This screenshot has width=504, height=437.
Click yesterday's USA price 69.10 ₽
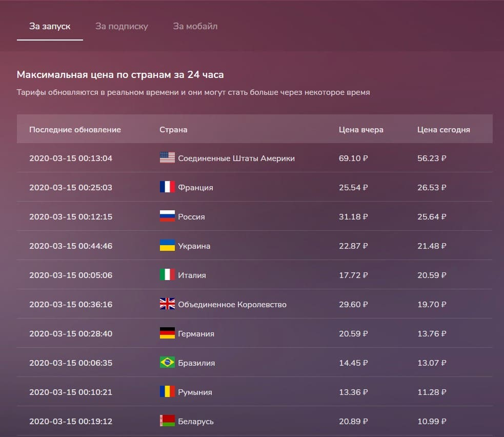pyautogui.click(x=353, y=158)
